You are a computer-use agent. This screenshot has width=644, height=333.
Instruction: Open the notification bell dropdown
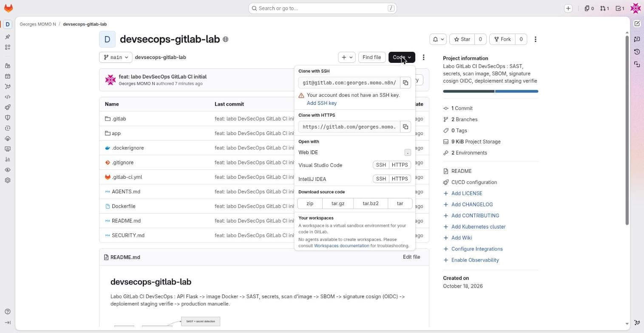tap(438, 39)
